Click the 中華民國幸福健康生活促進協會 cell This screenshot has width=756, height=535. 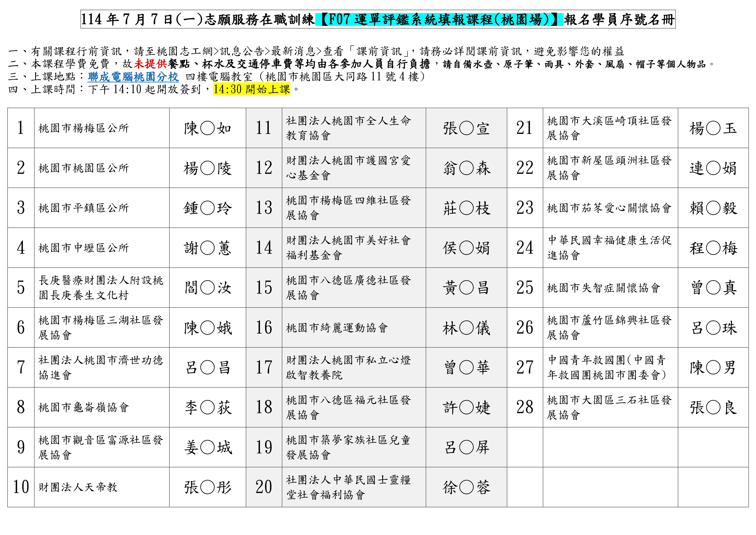tap(610, 248)
